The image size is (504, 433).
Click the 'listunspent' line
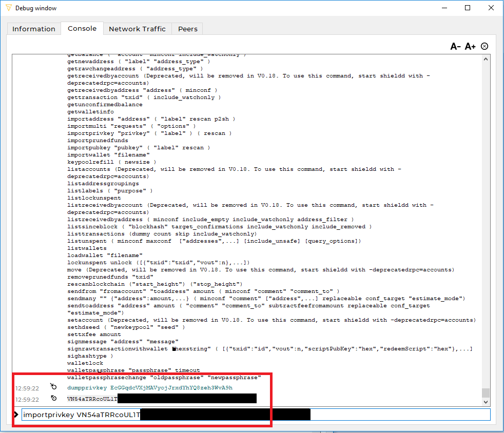(214, 241)
